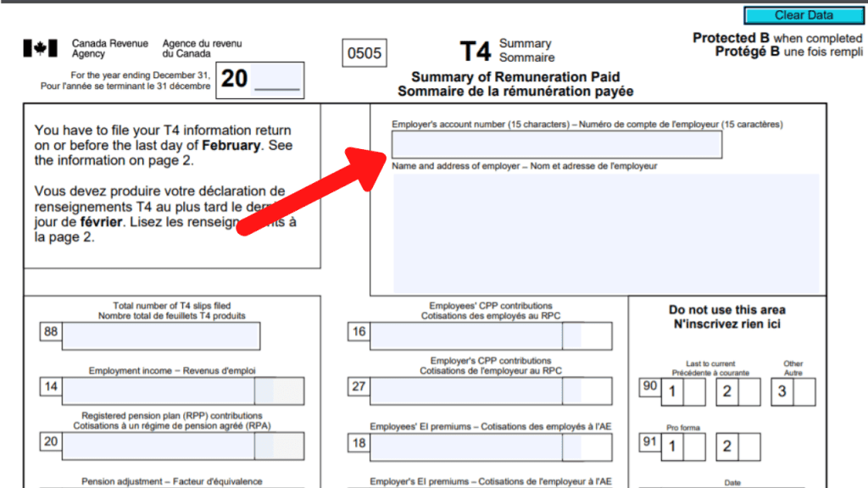Select box 88 Total number of T4 slips field
Viewport: 868px width, 488px height.
point(160,335)
